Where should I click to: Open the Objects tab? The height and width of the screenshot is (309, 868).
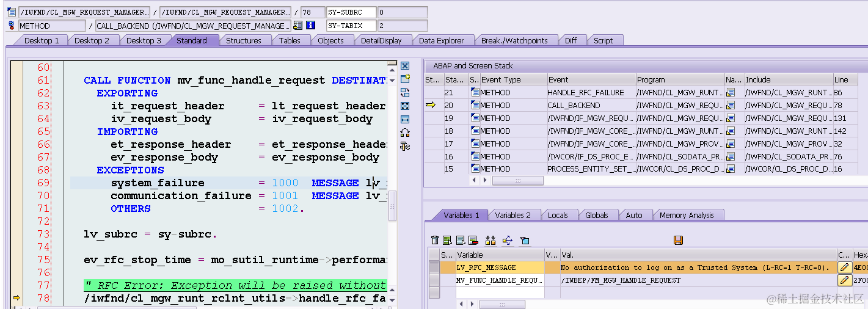[x=330, y=40]
